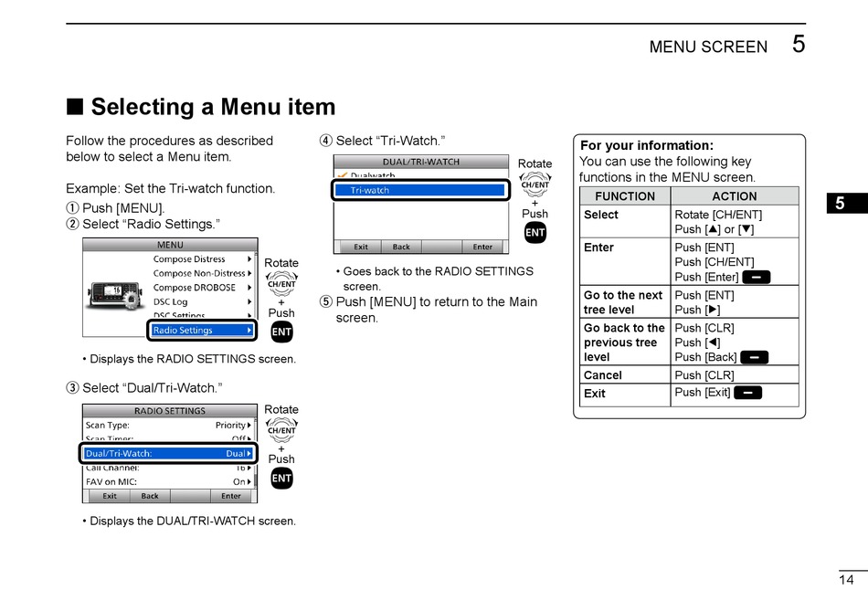Click the 'MENU SCREEN' page header text
868x611 pixels.
[708, 47]
